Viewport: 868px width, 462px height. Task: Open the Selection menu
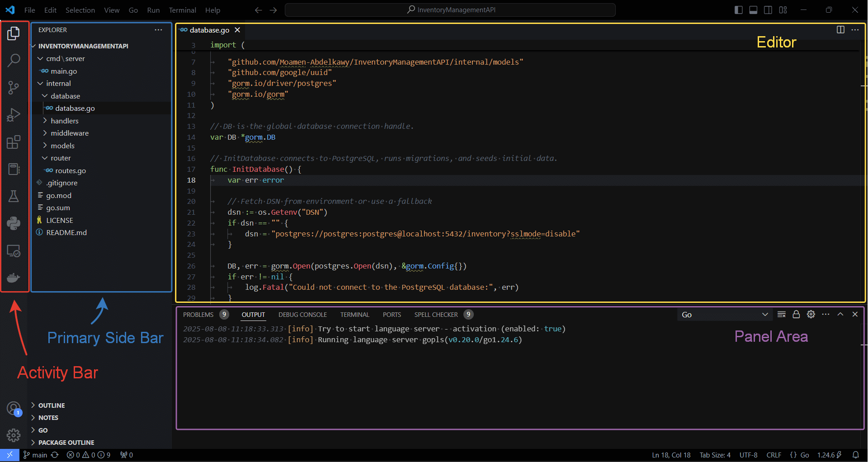click(80, 10)
